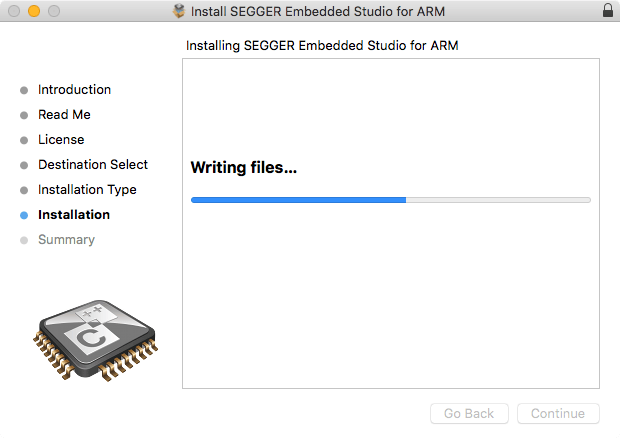
Task: Select the greyed-out Summary step
Action: tap(66, 240)
